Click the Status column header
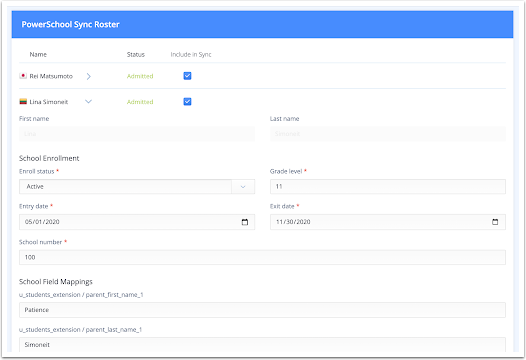Screen dimensions: 526x360 (136, 54)
